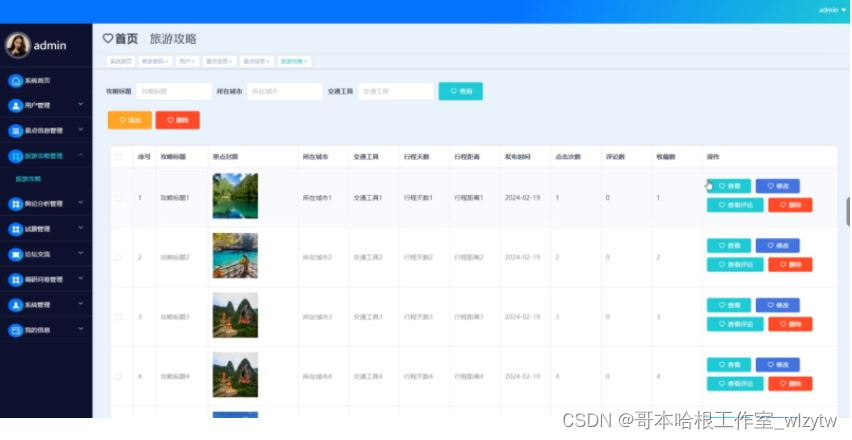The width and height of the screenshot is (852, 440).
Task: Select the header checkbox to select all rows
Action: (x=119, y=156)
